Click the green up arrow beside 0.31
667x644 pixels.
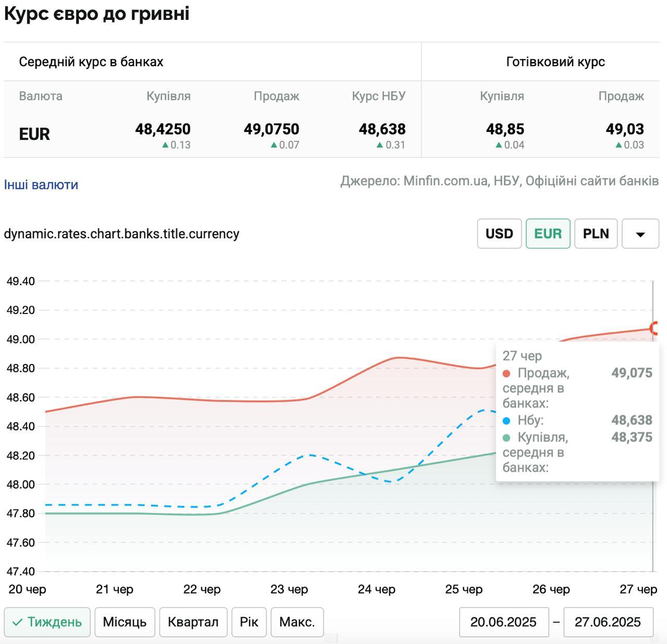pos(380,145)
